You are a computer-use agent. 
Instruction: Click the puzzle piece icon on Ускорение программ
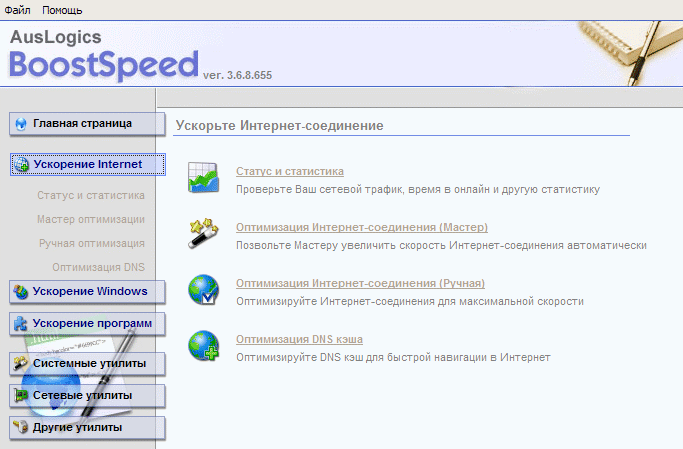coord(20,324)
